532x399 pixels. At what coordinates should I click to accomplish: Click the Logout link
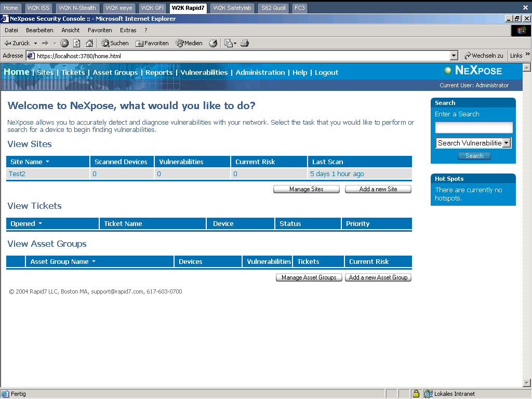[326, 72]
